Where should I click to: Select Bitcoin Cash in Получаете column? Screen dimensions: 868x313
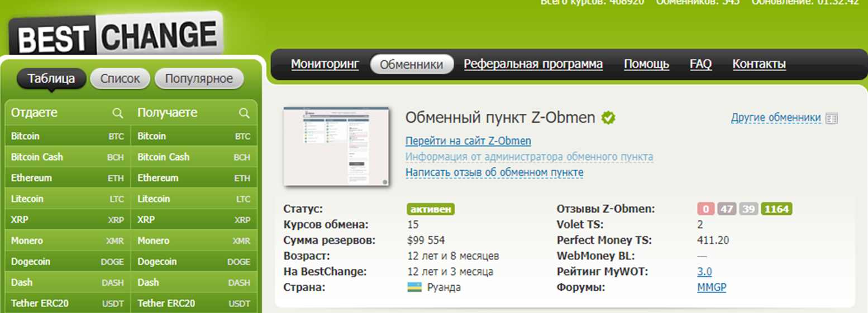coord(194,157)
